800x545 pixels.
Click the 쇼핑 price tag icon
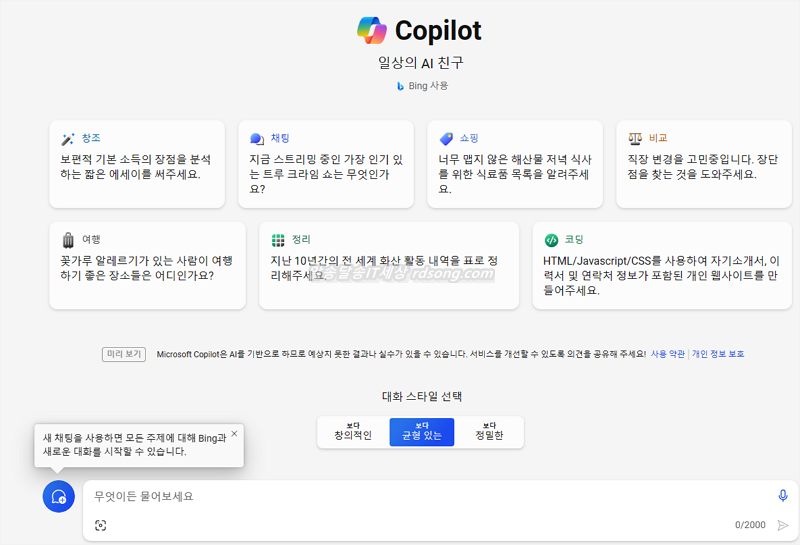pyautogui.click(x=446, y=139)
